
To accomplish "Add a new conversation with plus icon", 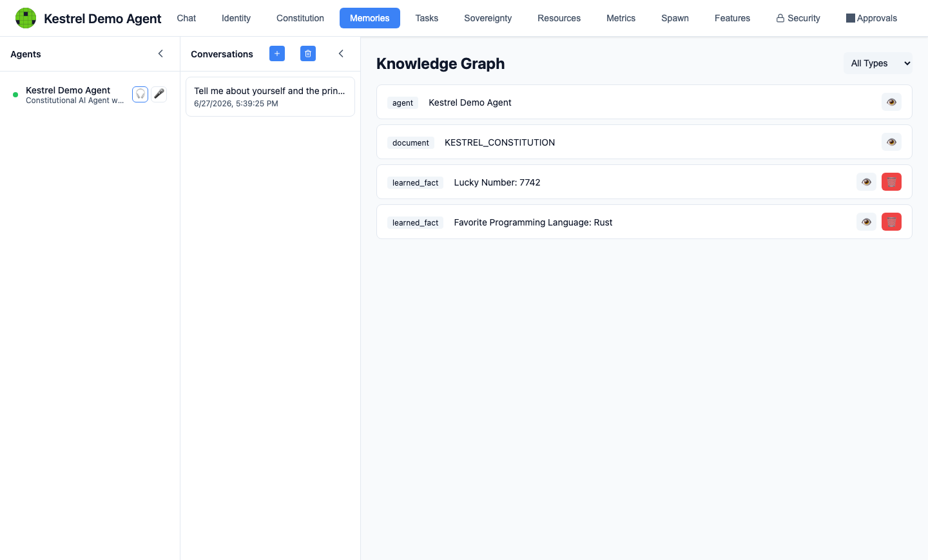I will [277, 53].
